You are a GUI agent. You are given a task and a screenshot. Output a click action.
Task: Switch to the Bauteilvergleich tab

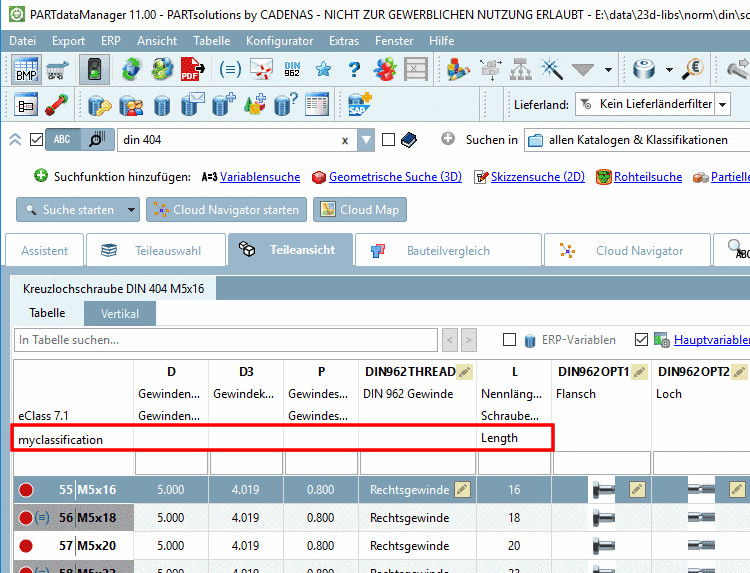[447, 251]
